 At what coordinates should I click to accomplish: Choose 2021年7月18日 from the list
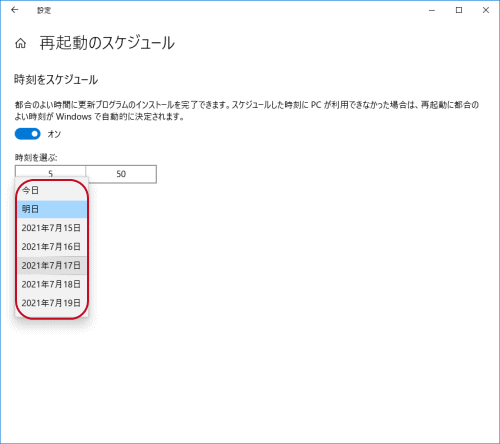click(52, 284)
